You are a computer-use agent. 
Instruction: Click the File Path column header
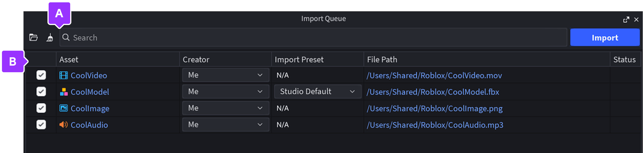[x=487, y=59]
